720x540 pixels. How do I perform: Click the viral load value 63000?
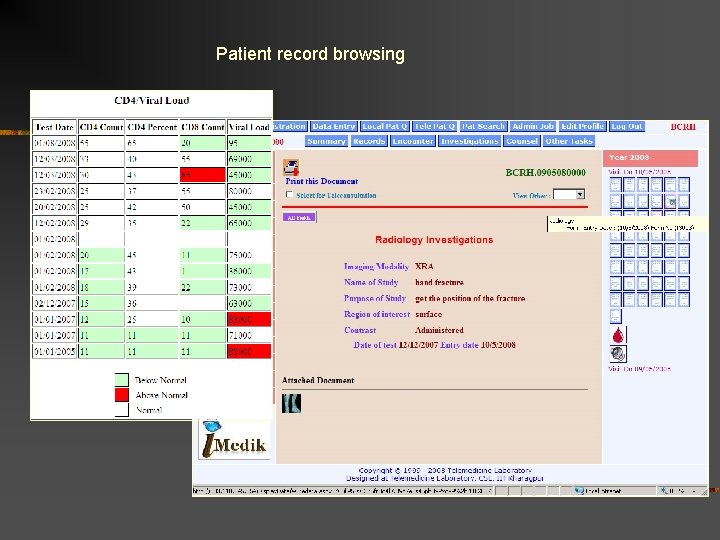(249, 303)
